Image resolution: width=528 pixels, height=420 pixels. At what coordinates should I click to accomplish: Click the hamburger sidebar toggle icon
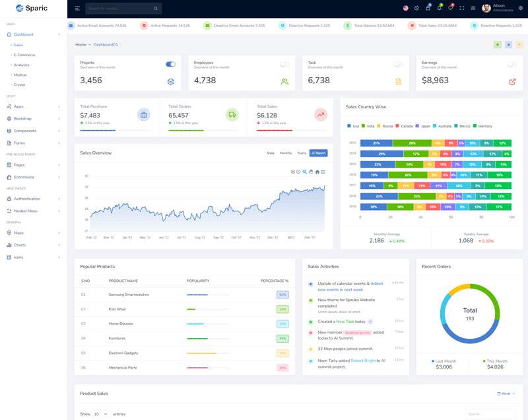point(77,9)
